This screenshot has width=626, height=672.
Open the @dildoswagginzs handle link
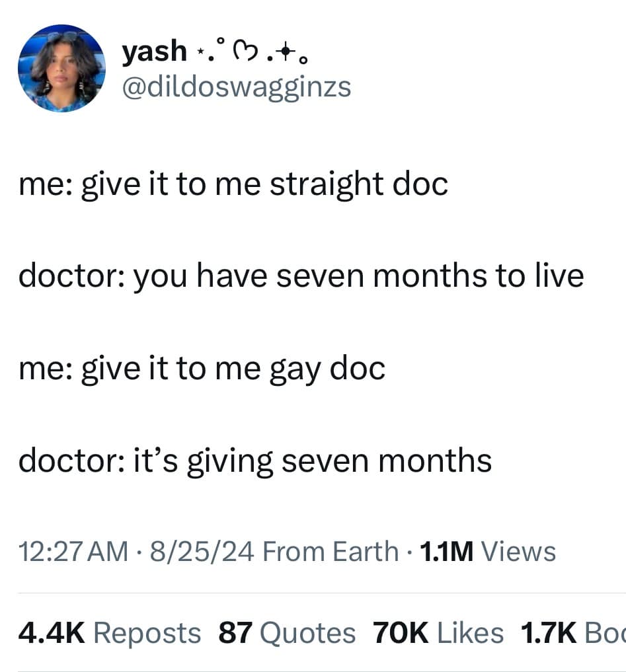pyautogui.click(x=237, y=88)
